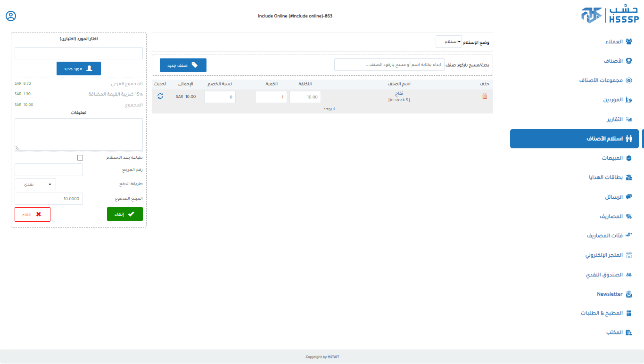The height and width of the screenshot is (364, 644).
Task: Click the cash register sidebar icon
Action: point(628,275)
